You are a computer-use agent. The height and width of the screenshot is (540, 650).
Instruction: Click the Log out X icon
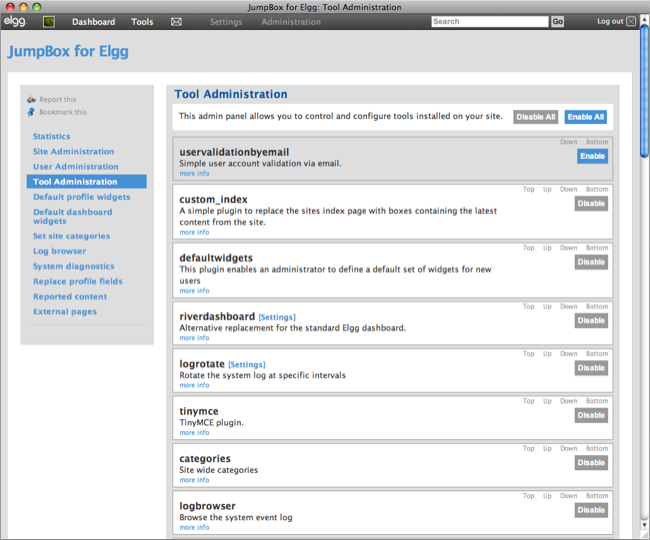tap(631, 22)
